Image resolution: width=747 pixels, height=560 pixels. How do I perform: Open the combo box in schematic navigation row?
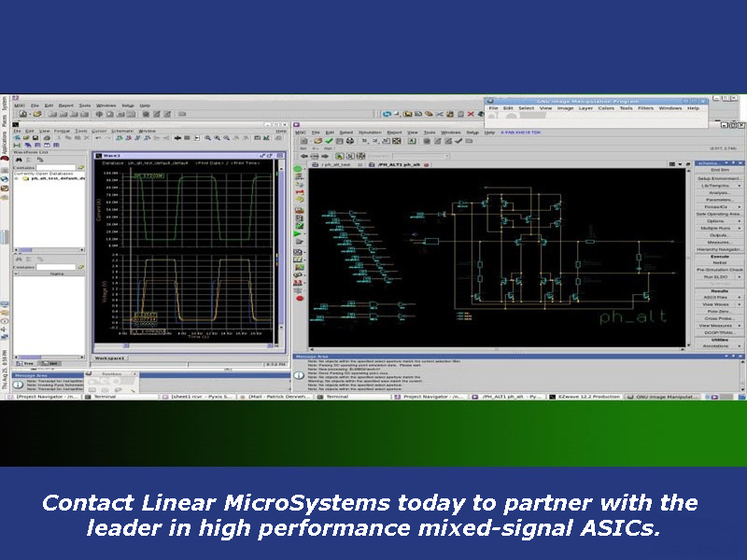(420, 156)
